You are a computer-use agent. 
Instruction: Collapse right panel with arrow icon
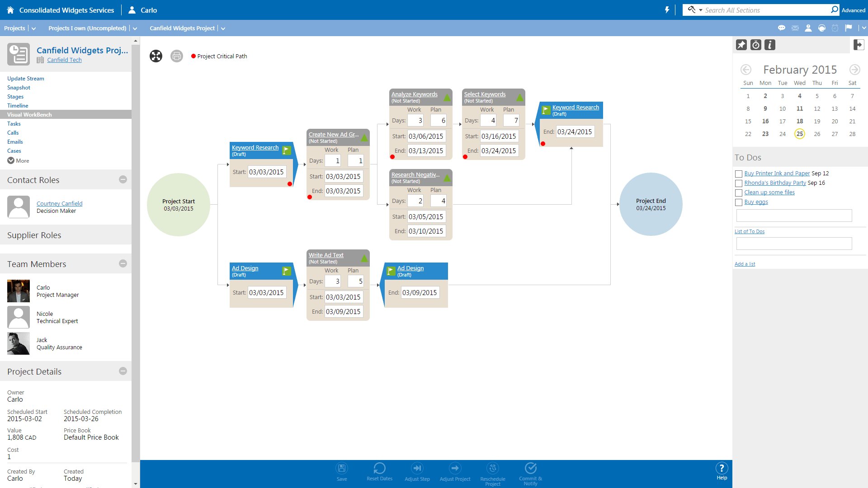pyautogui.click(x=859, y=45)
